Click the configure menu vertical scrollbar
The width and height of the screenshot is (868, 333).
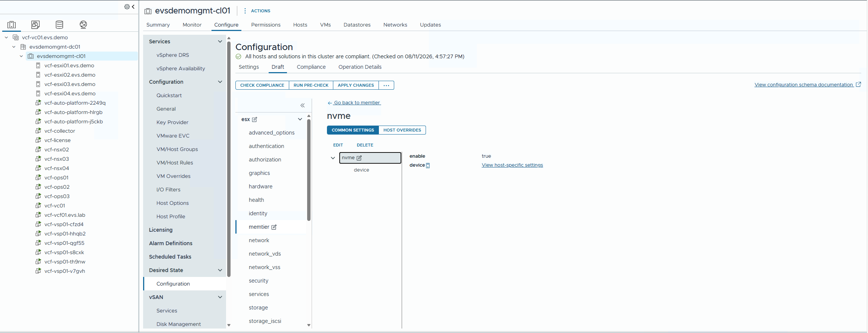229,159
